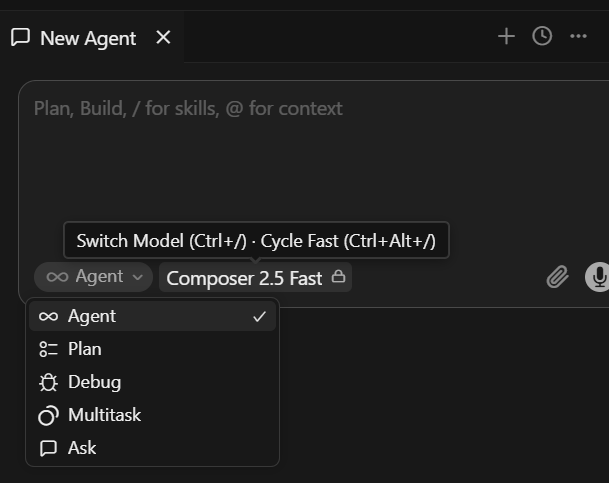Viewport: 609px width, 483px height.
Task: Attach a file with the paperclip icon
Action: pyautogui.click(x=557, y=277)
